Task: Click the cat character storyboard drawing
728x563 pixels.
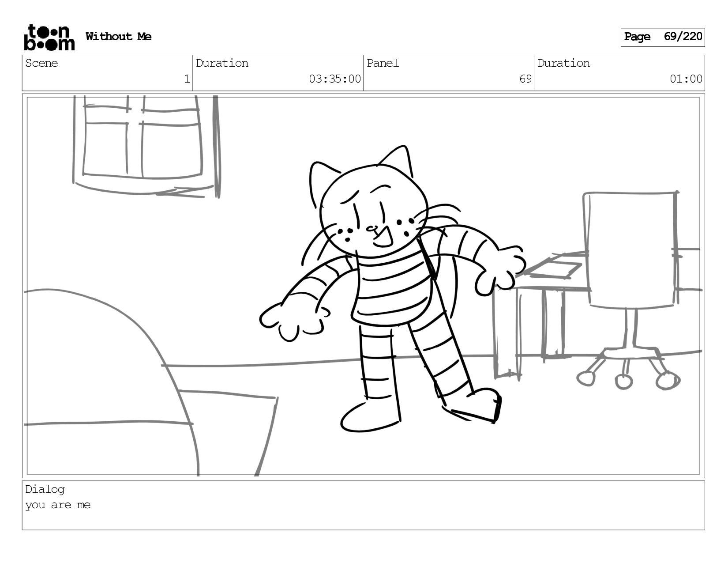Action: click(x=393, y=289)
